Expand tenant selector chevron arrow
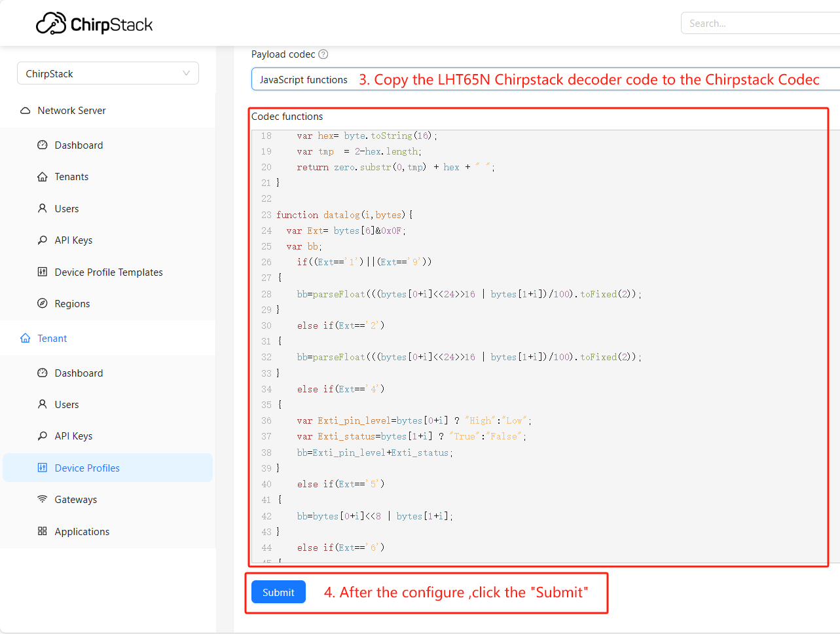The width and height of the screenshot is (840, 634). (187, 73)
